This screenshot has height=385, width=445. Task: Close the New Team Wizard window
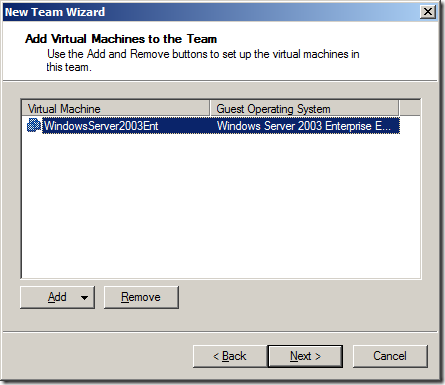(x=428, y=12)
